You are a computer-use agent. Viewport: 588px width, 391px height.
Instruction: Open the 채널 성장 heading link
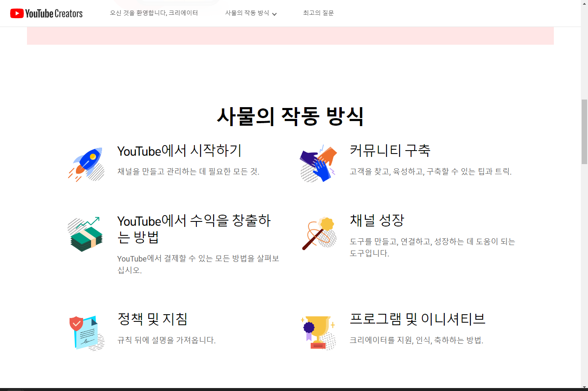point(377,220)
